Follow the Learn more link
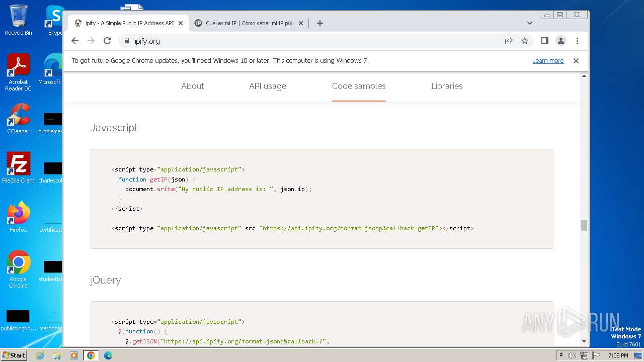Screen dimensions: 644x362 [548, 61]
